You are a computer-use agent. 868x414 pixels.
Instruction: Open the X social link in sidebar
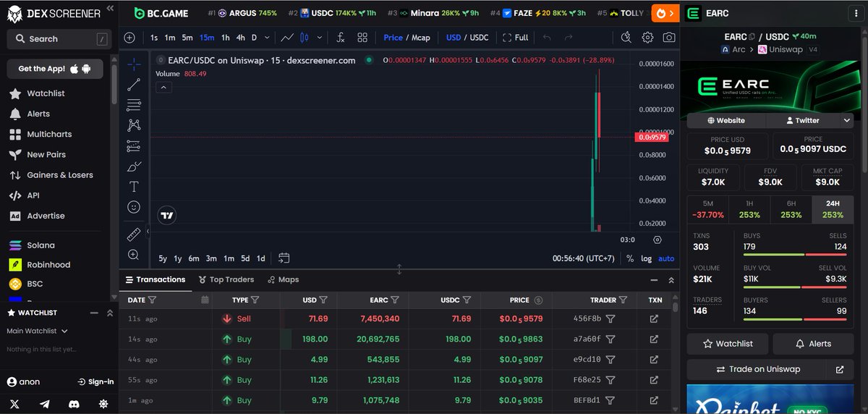15,404
